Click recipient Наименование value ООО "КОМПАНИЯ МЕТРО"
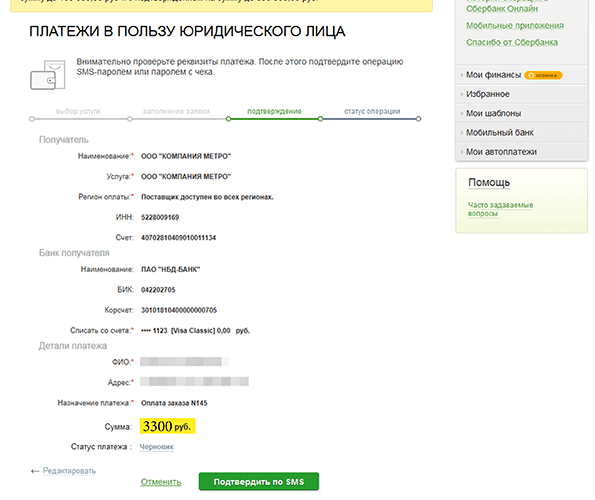 [x=186, y=156]
